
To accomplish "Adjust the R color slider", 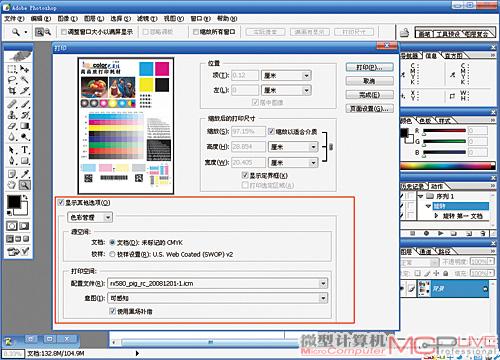I will coord(424,134).
